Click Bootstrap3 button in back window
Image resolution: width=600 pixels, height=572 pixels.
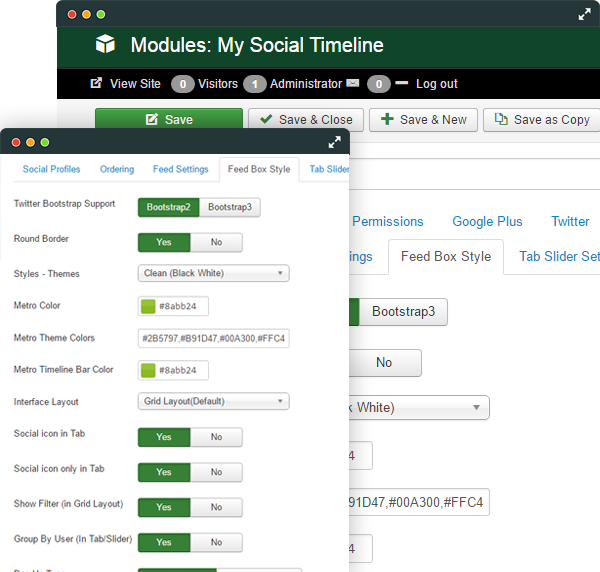403,312
